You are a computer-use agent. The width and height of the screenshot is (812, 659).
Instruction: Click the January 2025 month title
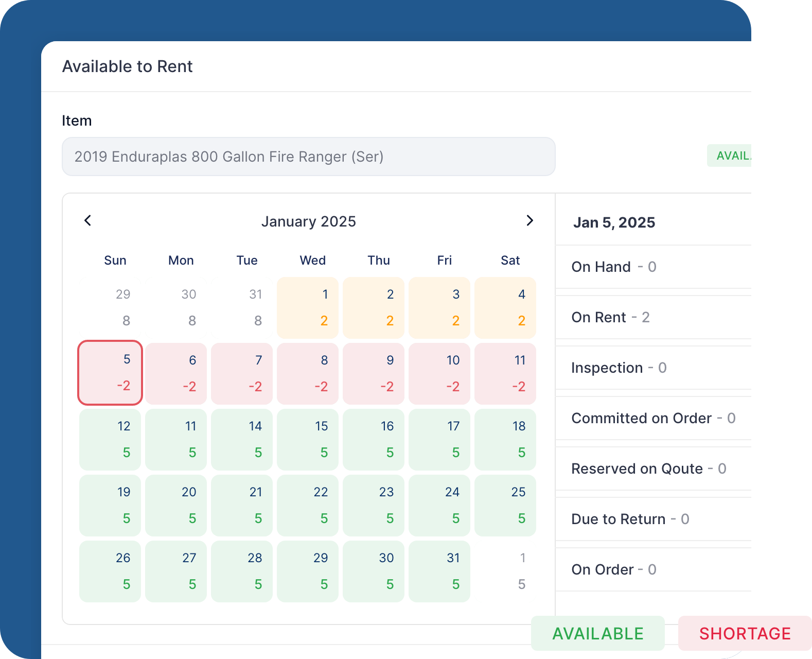tap(309, 221)
